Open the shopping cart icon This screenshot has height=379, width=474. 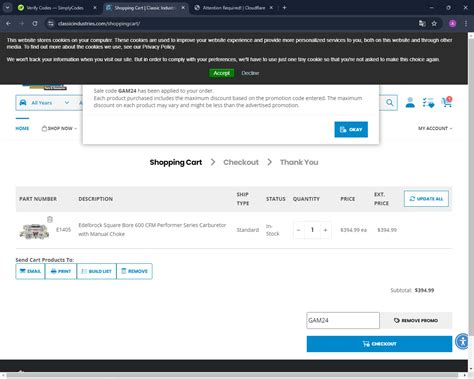point(447,102)
